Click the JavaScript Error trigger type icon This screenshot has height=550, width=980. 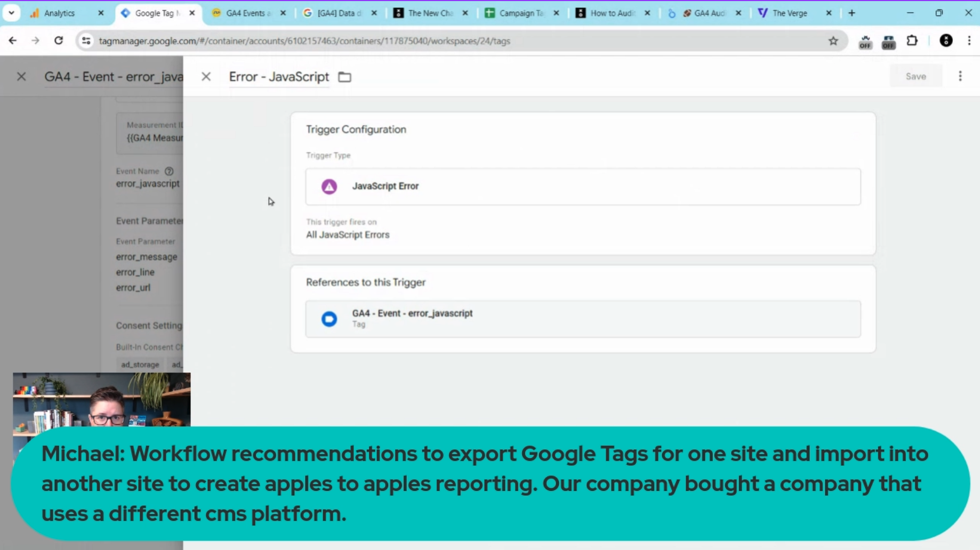click(329, 187)
